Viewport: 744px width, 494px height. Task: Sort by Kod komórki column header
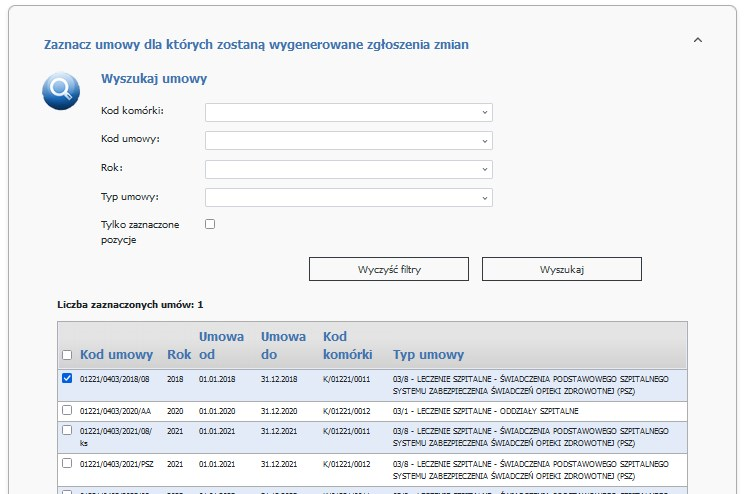(x=347, y=345)
